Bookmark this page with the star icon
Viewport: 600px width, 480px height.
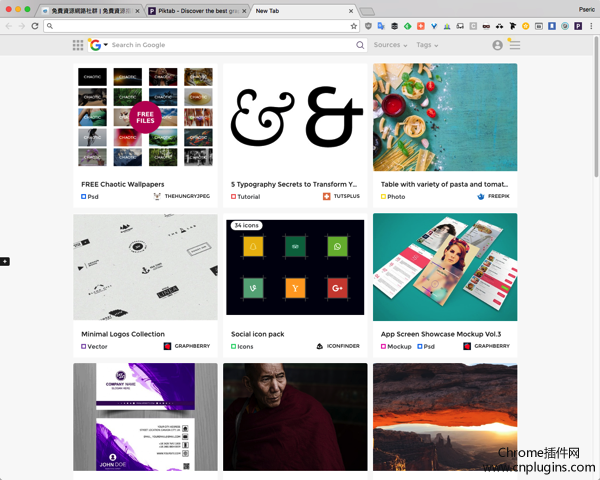[x=354, y=26]
